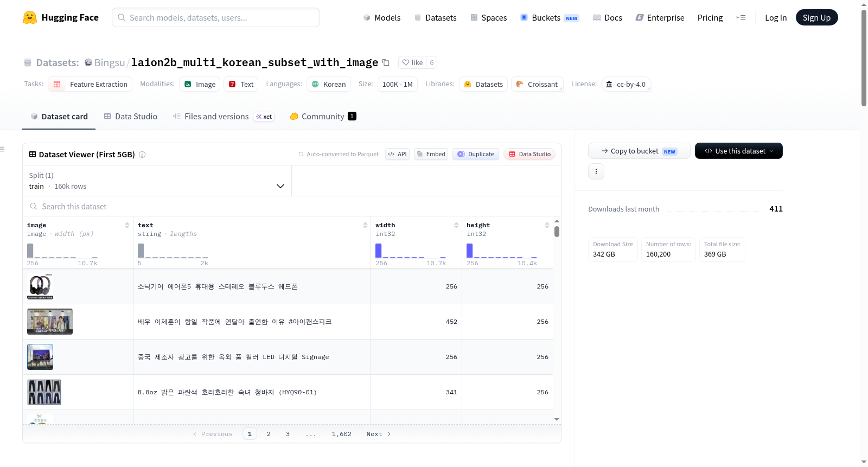Open the more options three-dot button
The width and height of the screenshot is (868, 467).
click(x=596, y=171)
